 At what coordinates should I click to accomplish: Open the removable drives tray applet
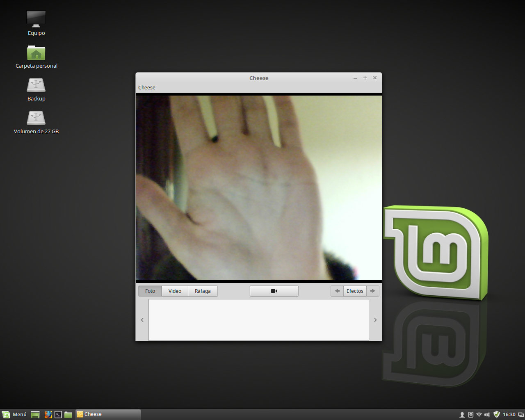[x=470, y=415]
